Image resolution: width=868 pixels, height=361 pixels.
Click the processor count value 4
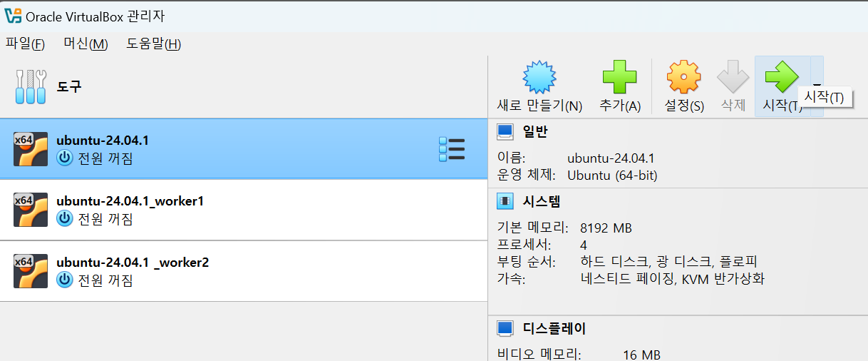584,245
